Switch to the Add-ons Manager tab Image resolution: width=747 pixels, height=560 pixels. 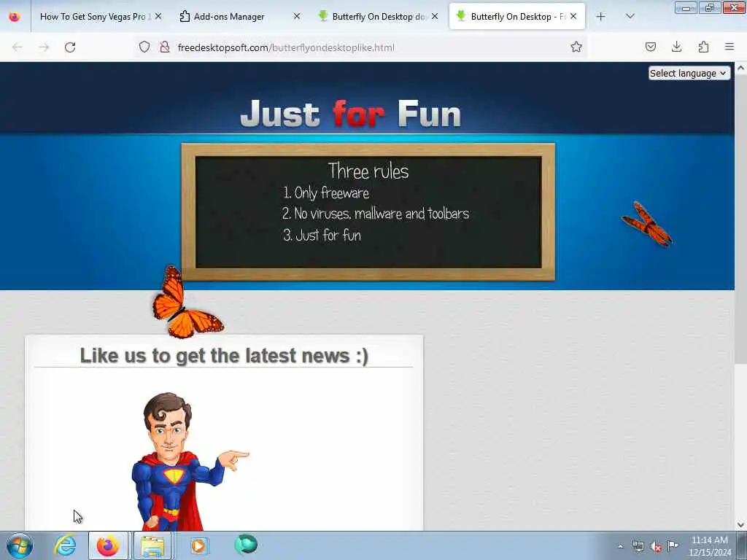coord(228,17)
